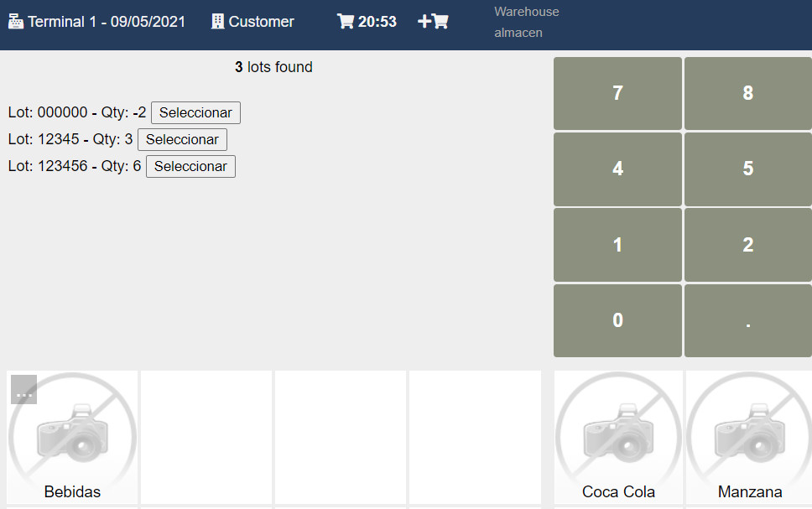
Task: Open the Bebidas category thumbnail
Action: (x=72, y=436)
